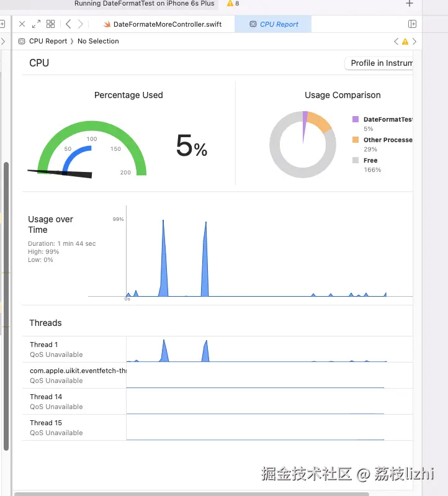The width and height of the screenshot is (448, 496).
Task: Click the Usage over Time heading
Action: (51, 225)
